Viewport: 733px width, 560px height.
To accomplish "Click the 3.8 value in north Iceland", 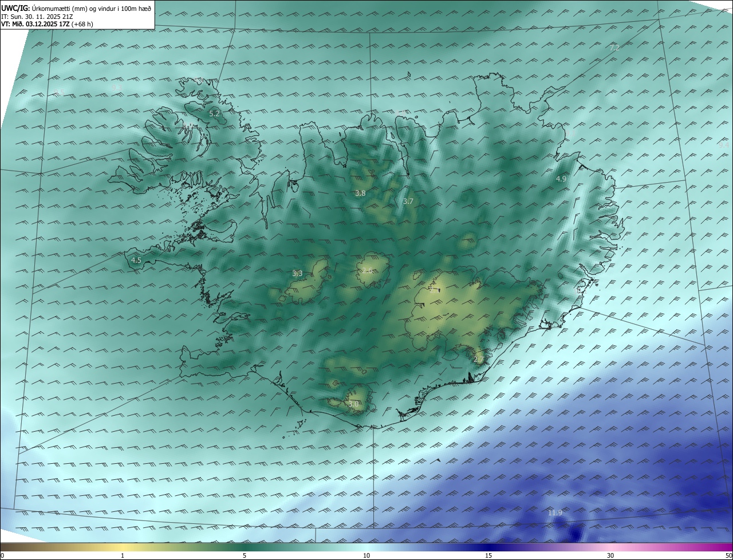I will [360, 194].
